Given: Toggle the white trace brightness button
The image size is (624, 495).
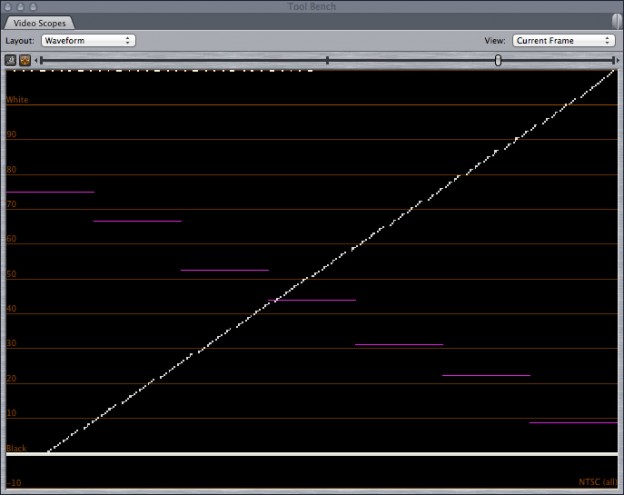Looking at the screenshot, I should click(11, 60).
